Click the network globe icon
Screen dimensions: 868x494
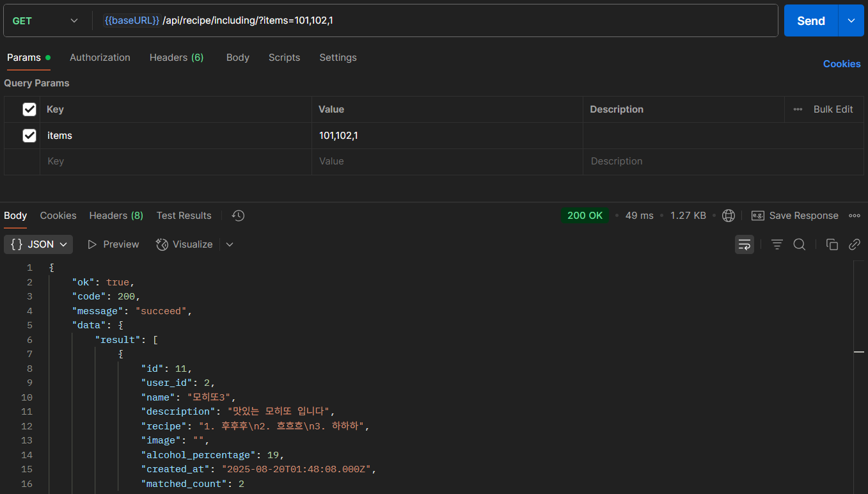point(728,216)
